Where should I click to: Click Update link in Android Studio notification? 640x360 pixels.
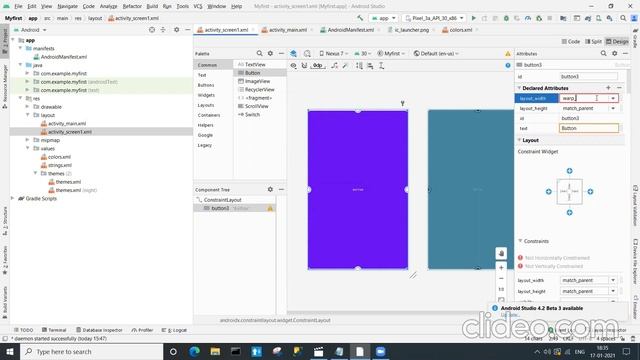(509, 315)
